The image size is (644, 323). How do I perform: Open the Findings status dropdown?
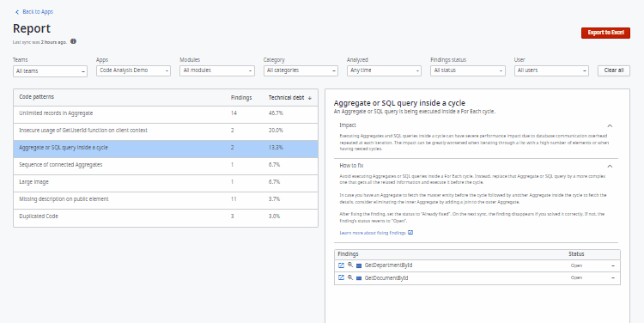468,70
